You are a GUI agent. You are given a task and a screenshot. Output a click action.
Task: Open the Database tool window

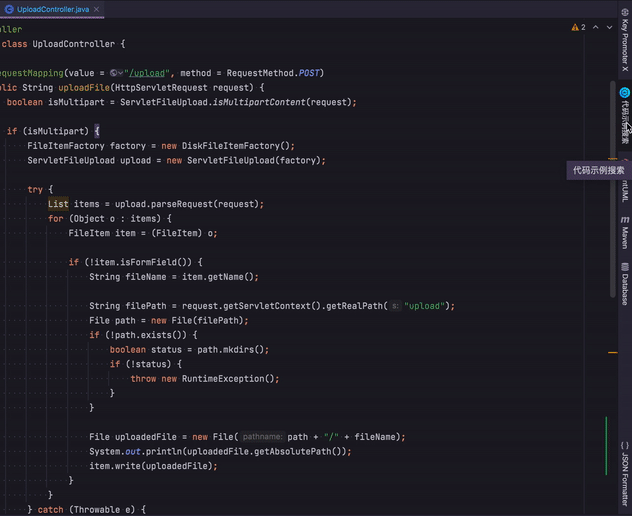625,284
